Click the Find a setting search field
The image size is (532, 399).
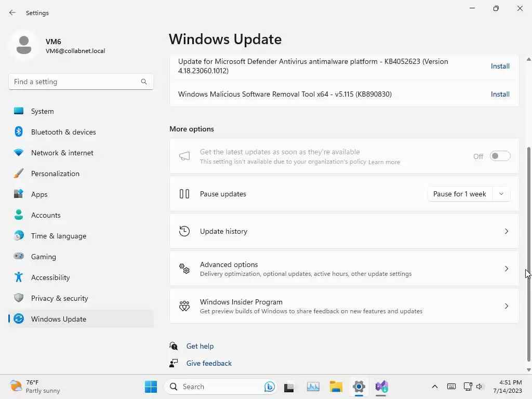81,82
